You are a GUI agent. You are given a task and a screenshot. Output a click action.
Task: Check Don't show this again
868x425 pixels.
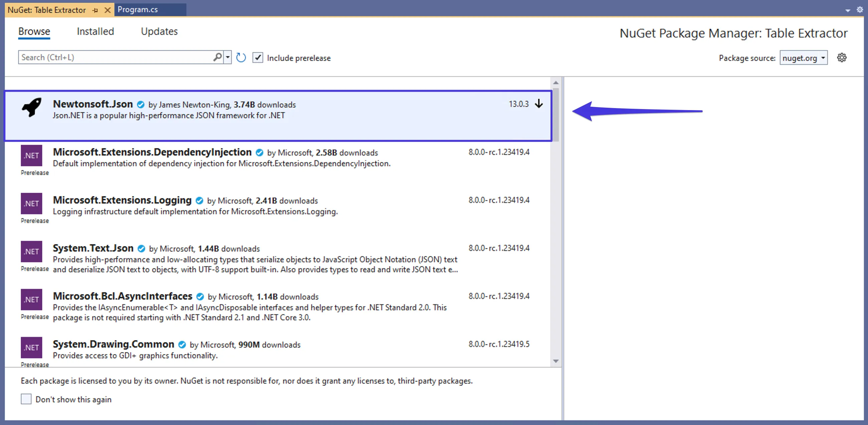pos(26,399)
